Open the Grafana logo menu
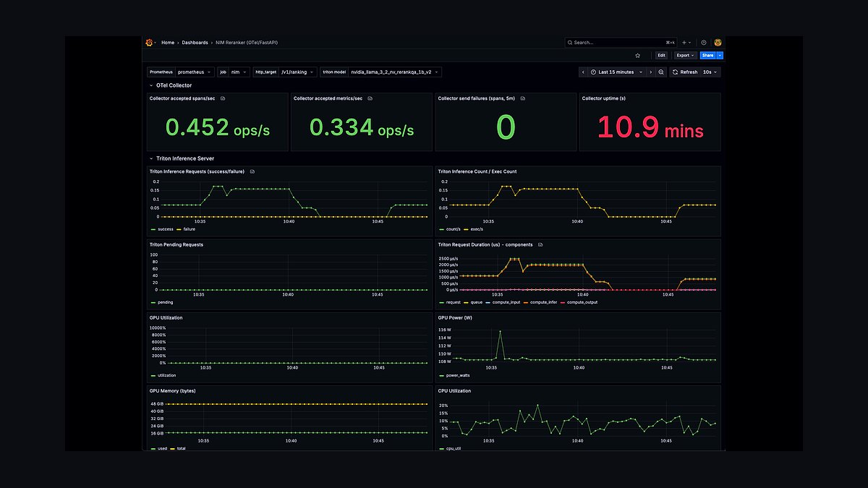 click(x=149, y=43)
